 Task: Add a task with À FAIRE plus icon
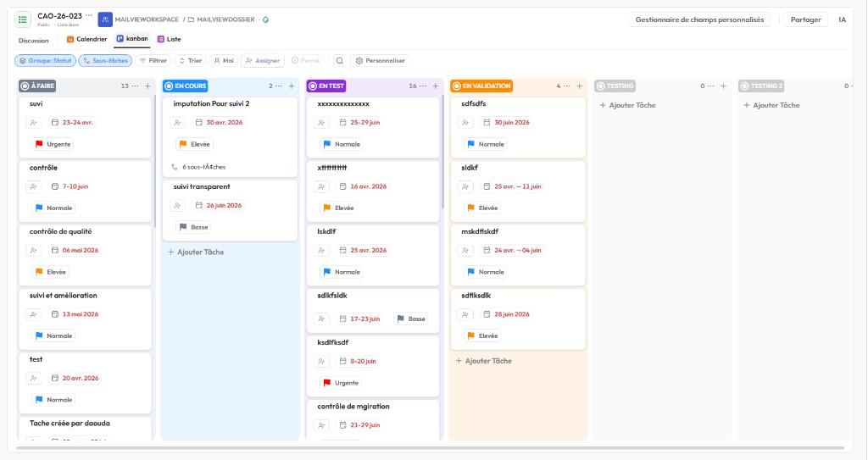click(147, 86)
